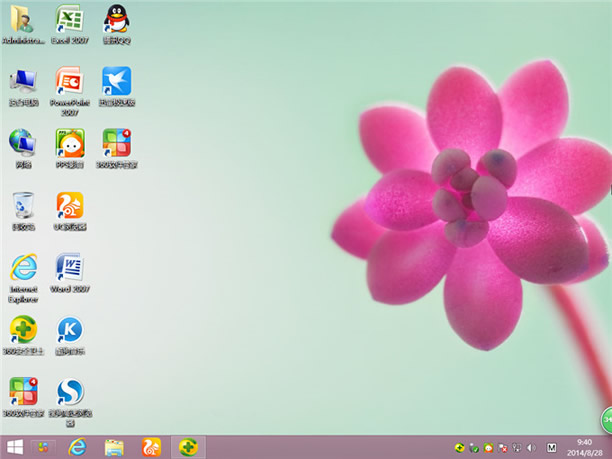
Task: Open File Explorer from the taskbar
Action: coord(114,447)
